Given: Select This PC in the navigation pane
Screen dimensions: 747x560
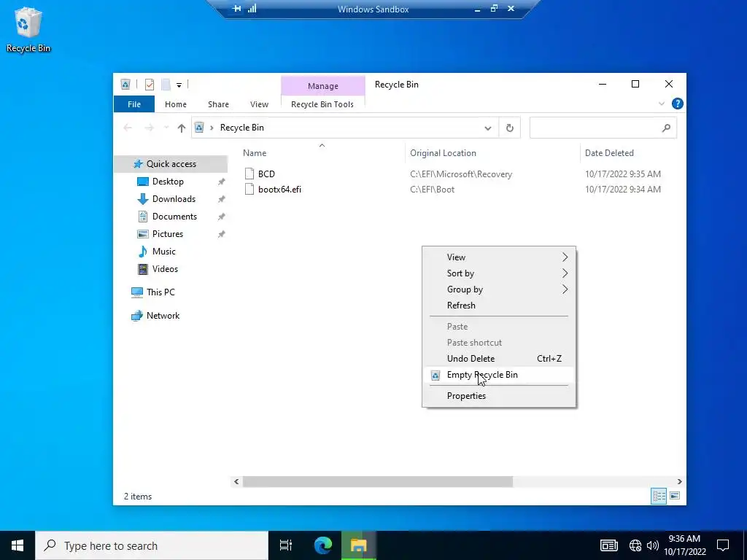Looking at the screenshot, I should click(160, 292).
